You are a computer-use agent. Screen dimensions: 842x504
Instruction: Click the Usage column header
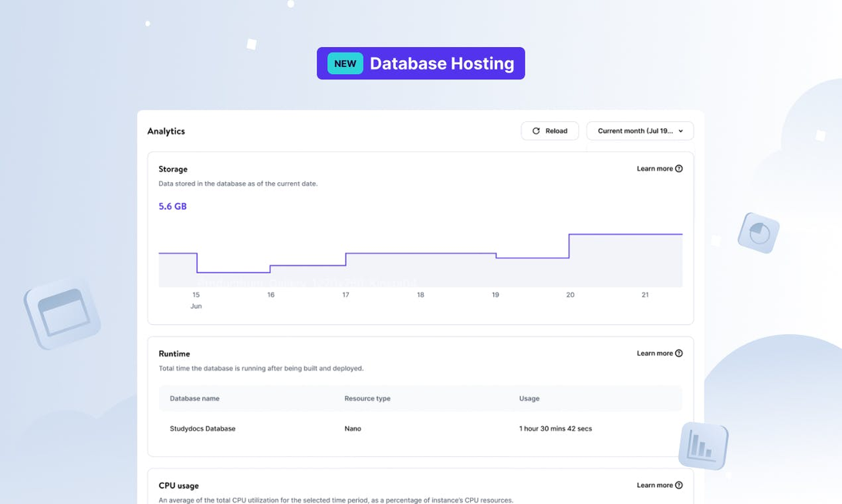click(529, 398)
